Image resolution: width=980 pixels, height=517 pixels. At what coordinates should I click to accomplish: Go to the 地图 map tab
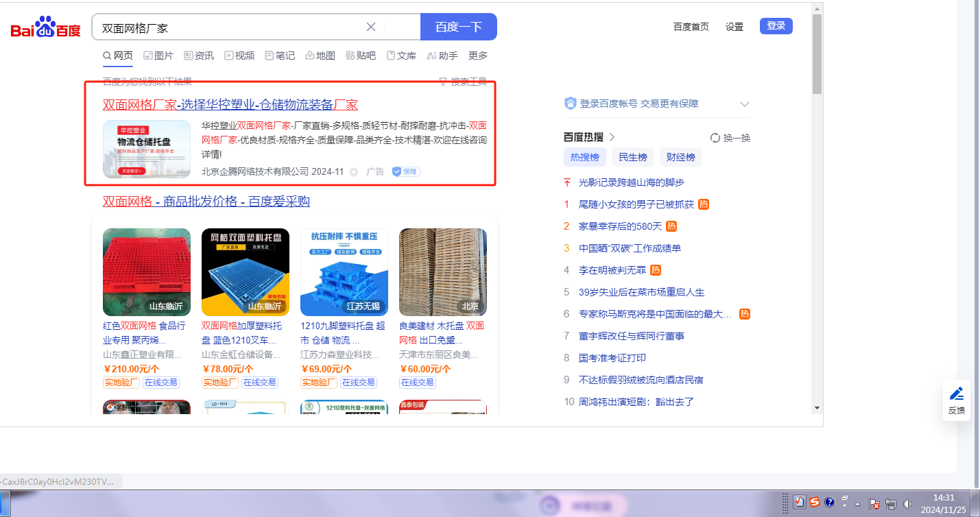pos(320,56)
